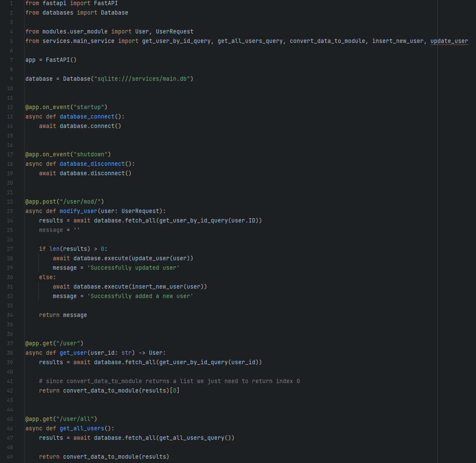This screenshot has height=463, width=476.
Task: Click the "/user/all" route string
Action: pos(75,419)
